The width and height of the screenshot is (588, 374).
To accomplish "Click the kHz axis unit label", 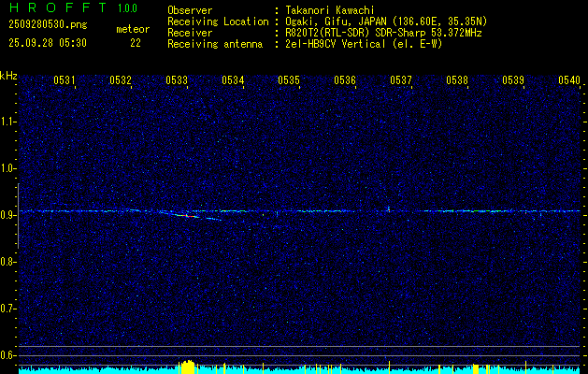I will [8, 76].
